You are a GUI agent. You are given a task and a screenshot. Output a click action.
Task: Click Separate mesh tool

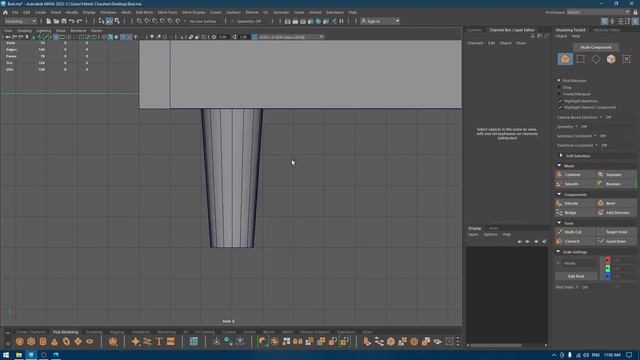(616, 175)
